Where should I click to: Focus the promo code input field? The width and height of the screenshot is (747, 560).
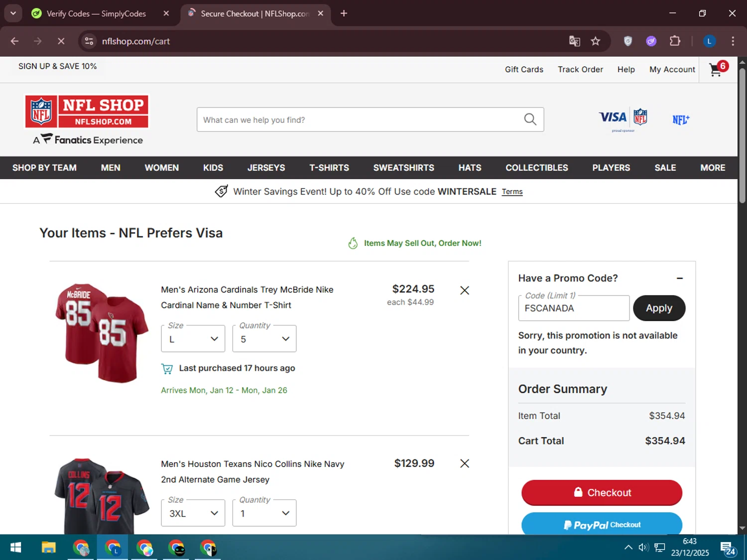(x=574, y=308)
